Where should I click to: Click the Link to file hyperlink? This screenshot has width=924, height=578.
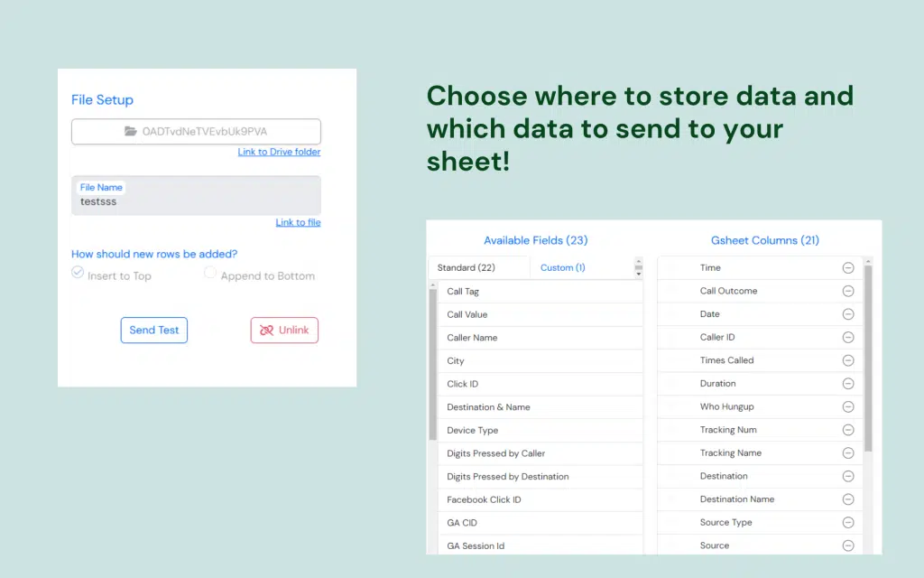298,222
